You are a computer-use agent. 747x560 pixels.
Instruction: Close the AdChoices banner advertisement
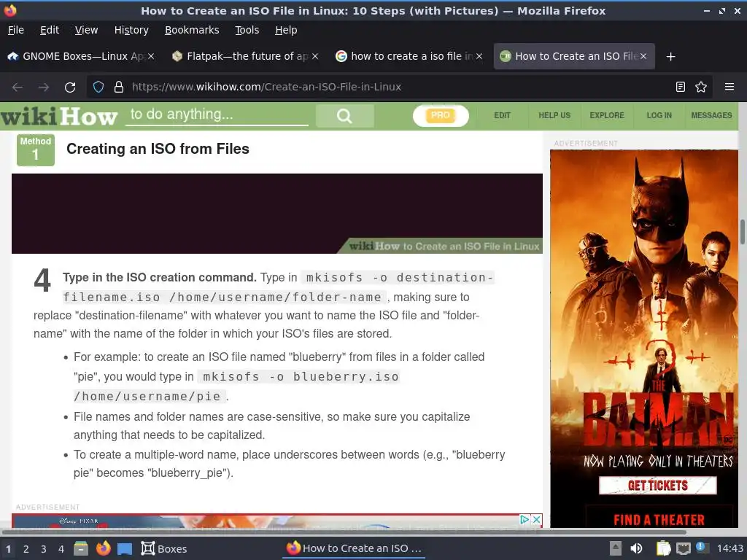coord(536,519)
